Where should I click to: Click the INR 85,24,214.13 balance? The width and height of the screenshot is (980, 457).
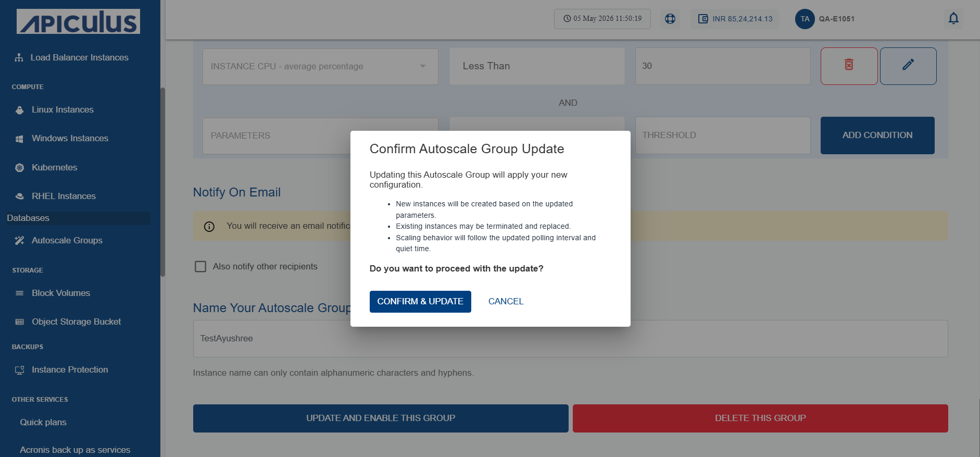point(743,19)
